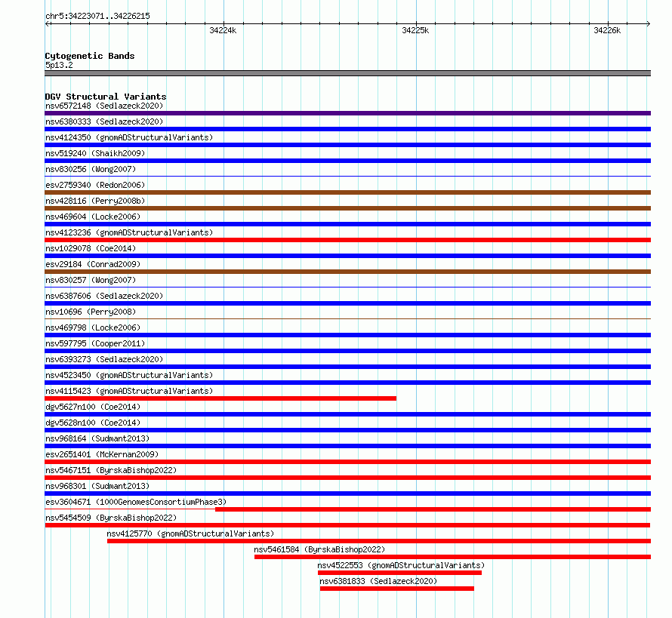Click the 34226k ruler tick label
The image size is (672, 618).
(x=607, y=30)
